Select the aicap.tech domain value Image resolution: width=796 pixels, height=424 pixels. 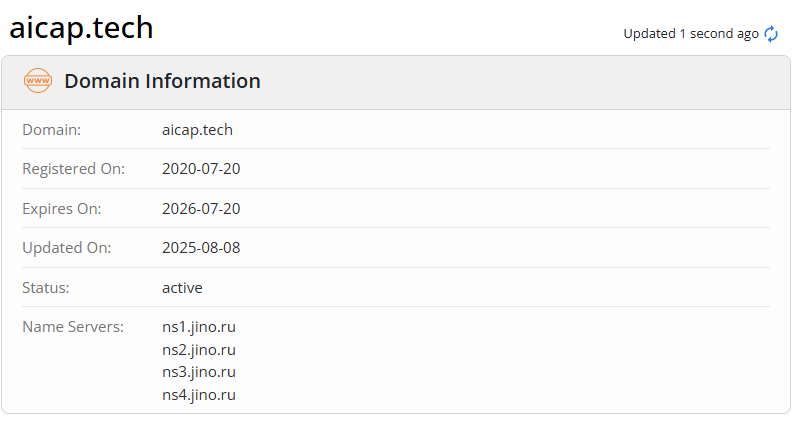pos(197,130)
